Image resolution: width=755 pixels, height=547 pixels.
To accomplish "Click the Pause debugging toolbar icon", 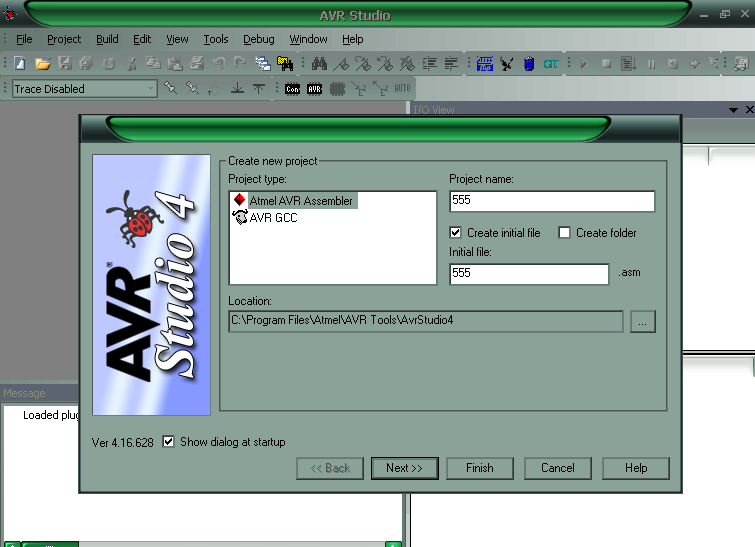I will pos(651,64).
